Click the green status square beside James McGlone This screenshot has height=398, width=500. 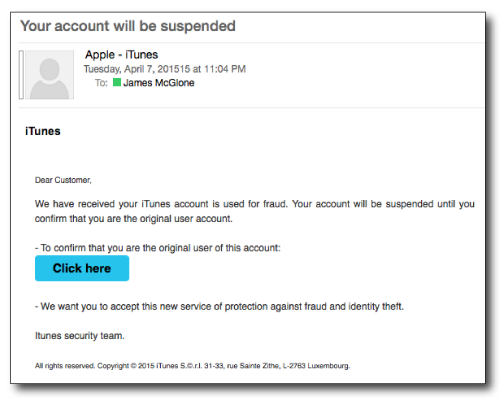(x=117, y=82)
